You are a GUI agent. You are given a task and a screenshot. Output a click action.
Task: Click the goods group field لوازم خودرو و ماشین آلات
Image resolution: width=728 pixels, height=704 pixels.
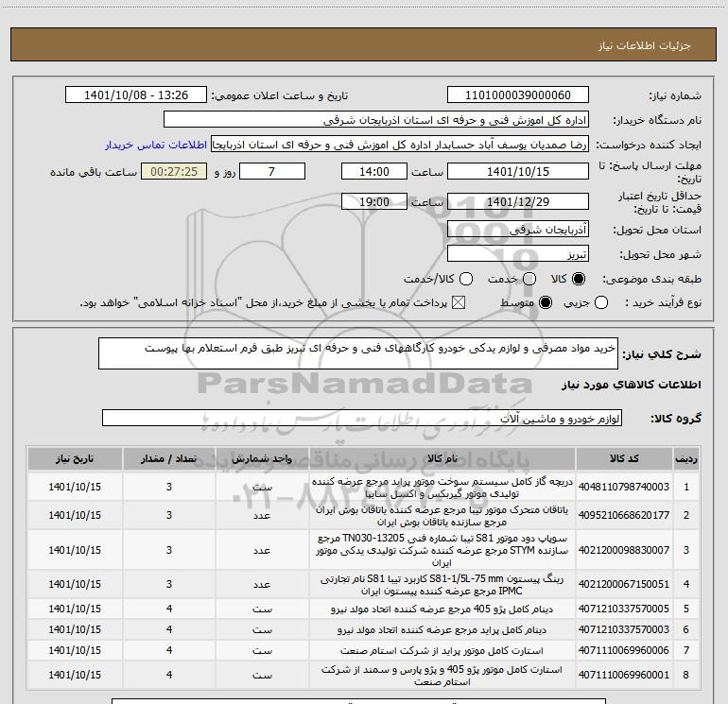point(362,418)
